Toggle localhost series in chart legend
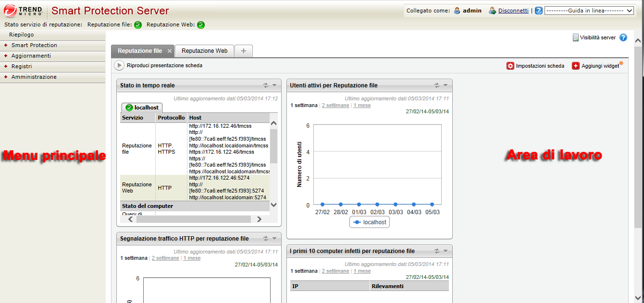 370,222
